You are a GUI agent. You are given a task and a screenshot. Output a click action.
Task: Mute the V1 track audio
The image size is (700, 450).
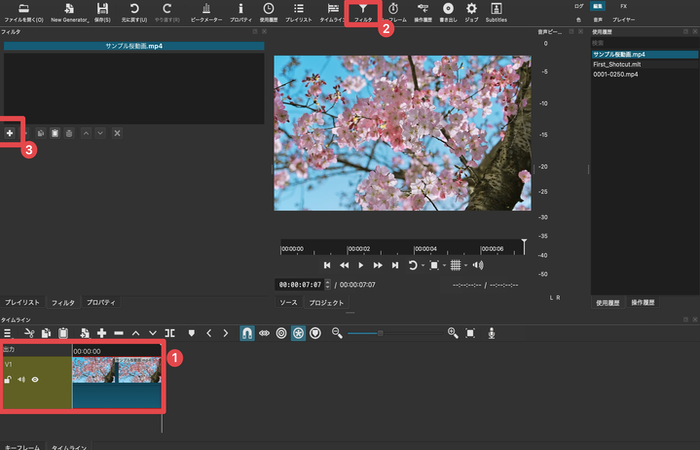tap(21, 379)
